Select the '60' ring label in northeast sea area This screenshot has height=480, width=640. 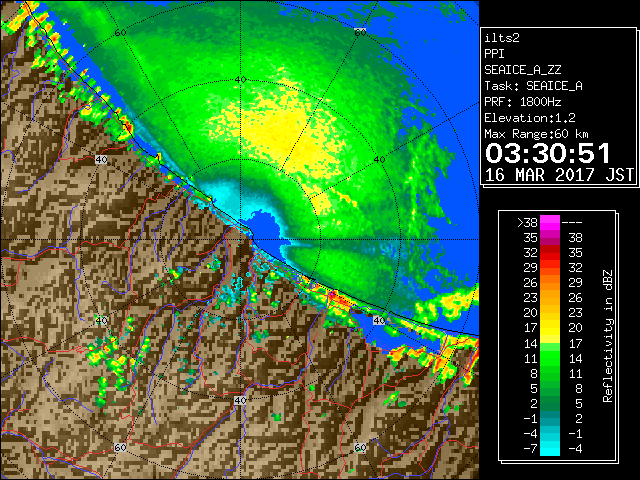[x=360, y=32]
